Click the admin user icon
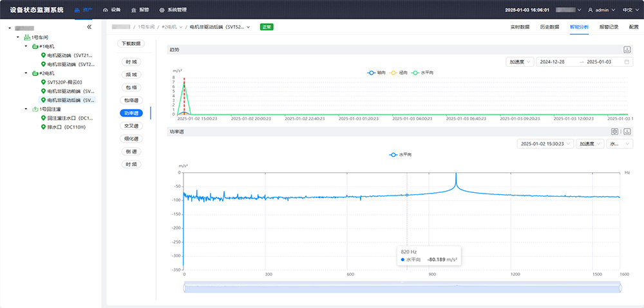 (x=591, y=10)
